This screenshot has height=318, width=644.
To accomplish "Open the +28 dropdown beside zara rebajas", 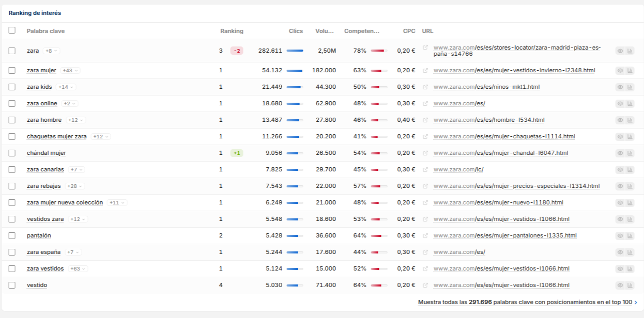I will pyautogui.click(x=75, y=186).
